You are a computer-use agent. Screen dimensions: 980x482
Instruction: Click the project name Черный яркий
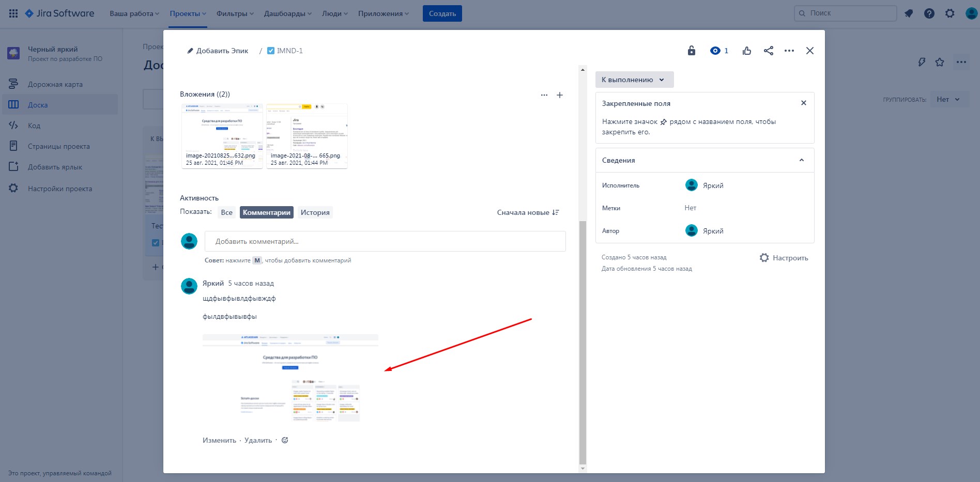click(x=53, y=49)
